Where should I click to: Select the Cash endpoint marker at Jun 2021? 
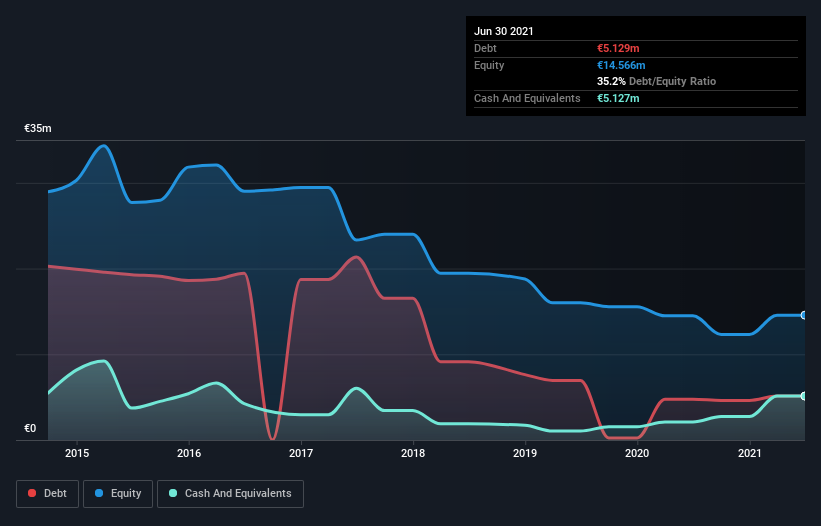(x=804, y=396)
